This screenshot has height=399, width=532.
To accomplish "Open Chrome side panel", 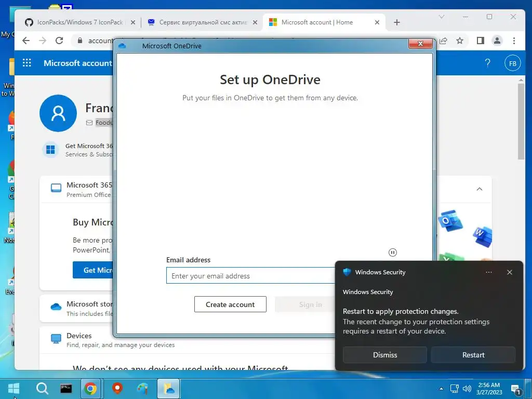I will coord(480,41).
